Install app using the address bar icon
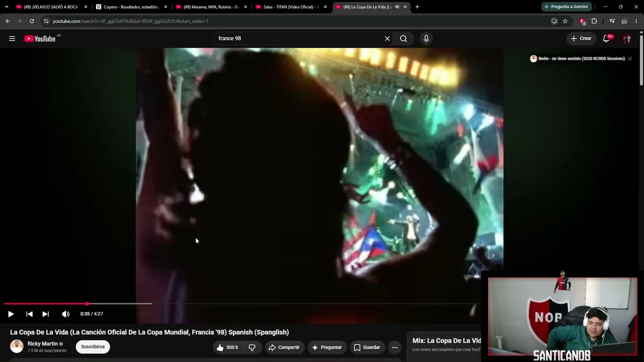 click(554, 21)
